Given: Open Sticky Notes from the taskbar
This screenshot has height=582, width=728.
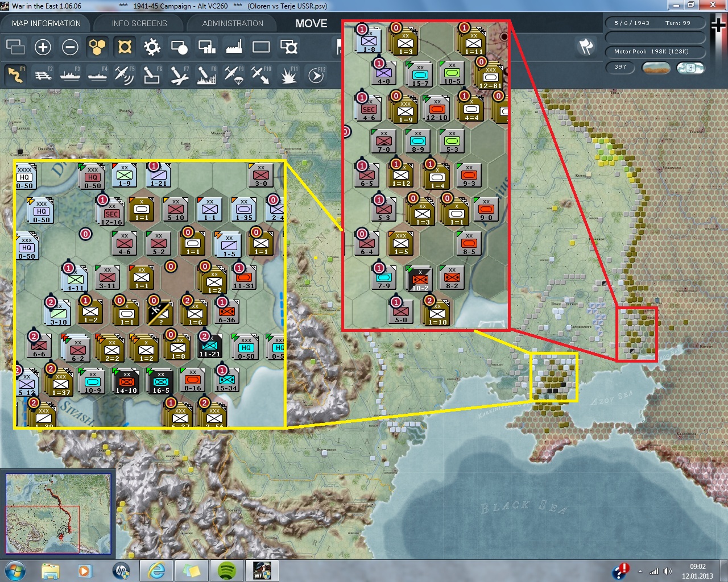Looking at the screenshot, I should 191,571.
